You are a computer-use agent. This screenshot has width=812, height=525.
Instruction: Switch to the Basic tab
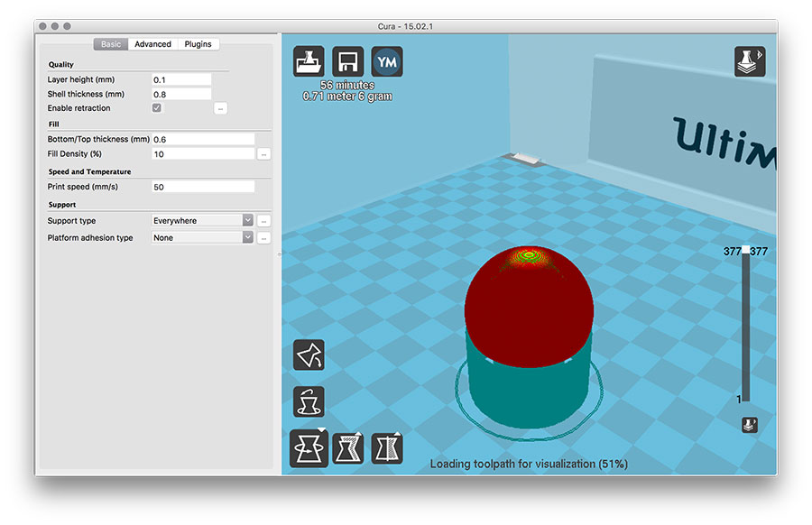pyautogui.click(x=111, y=44)
